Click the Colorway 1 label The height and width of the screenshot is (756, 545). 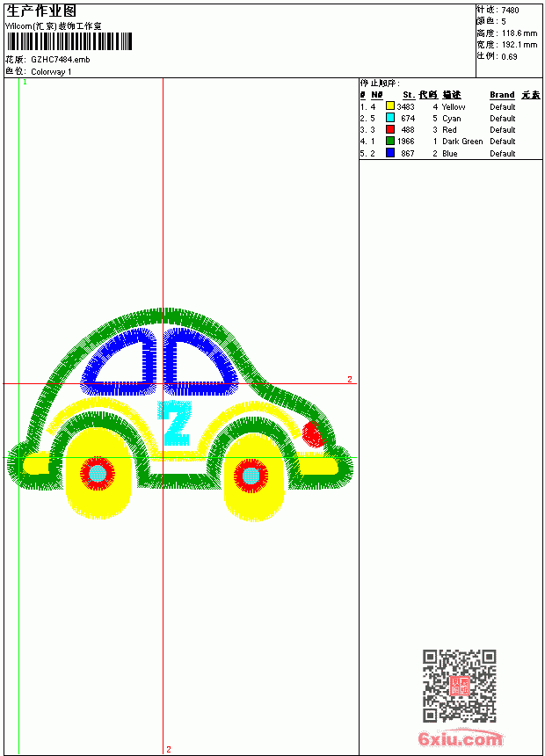pyautogui.click(x=51, y=72)
